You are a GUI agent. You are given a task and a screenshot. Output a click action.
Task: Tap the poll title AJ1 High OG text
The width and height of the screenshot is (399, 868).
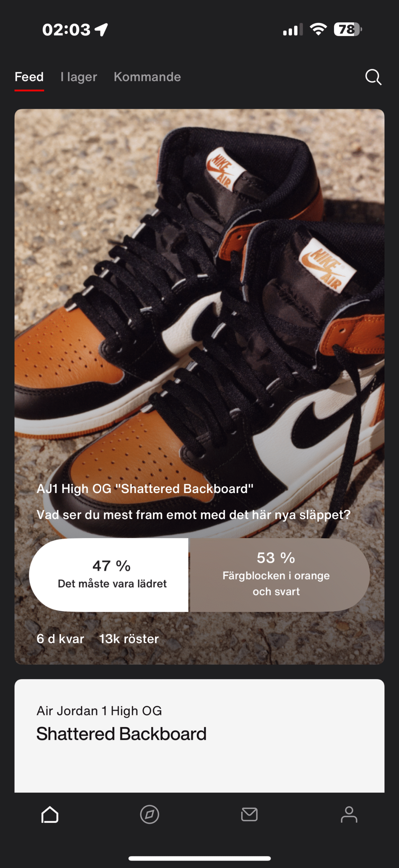coord(145,489)
